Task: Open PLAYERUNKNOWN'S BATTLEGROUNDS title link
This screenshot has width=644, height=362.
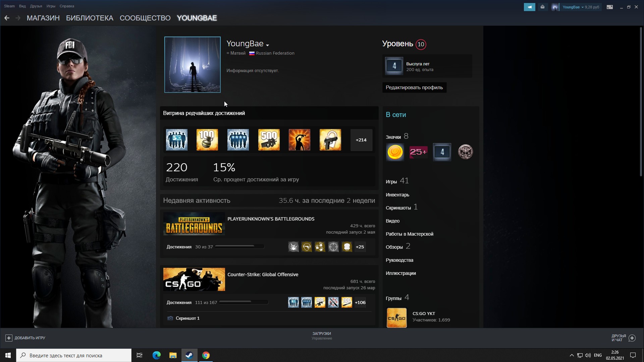Action: coord(271,219)
